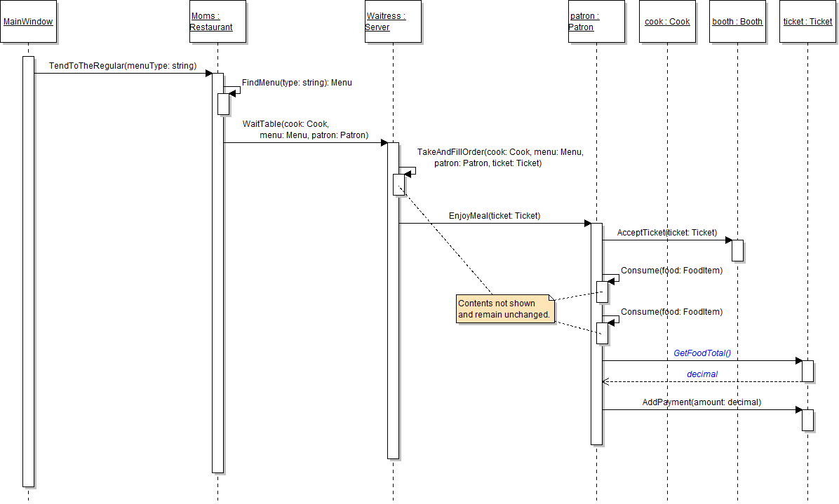Click the patron : Patron object box

point(596,22)
